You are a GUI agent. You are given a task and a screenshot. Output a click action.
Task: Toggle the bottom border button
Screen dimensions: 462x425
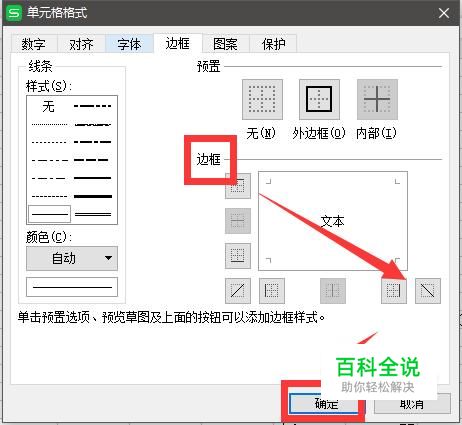(x=238, y=256)
